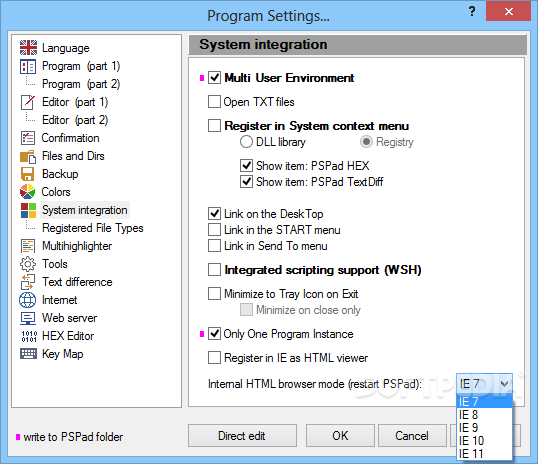Toggle Only One Program Instance checkbox
This screenshot has height=464, width=538.
pyautogui.click(x=214, y=334)
